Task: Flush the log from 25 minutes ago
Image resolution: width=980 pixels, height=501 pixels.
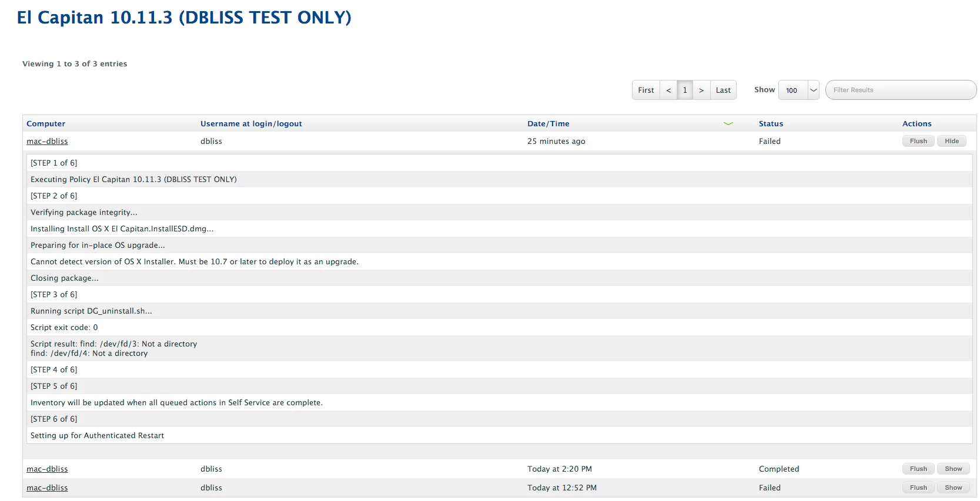Action: coord(918,141)
